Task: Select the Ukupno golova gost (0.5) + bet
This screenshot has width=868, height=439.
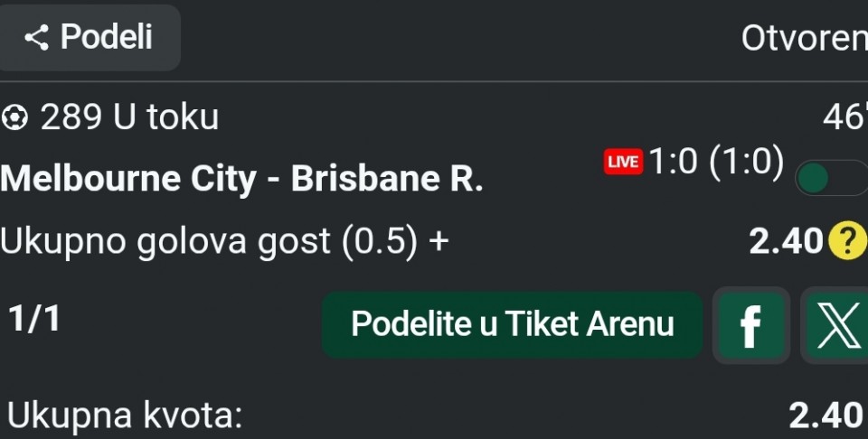Action: tap(224, 241)
